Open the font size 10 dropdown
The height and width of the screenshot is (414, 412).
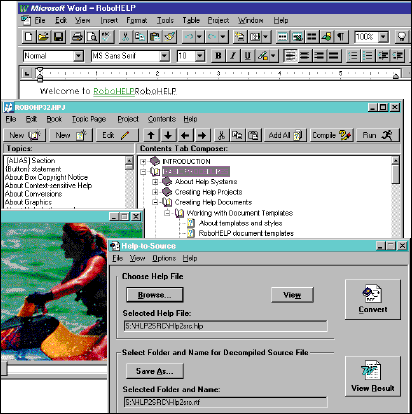click(x=200, y=56)
